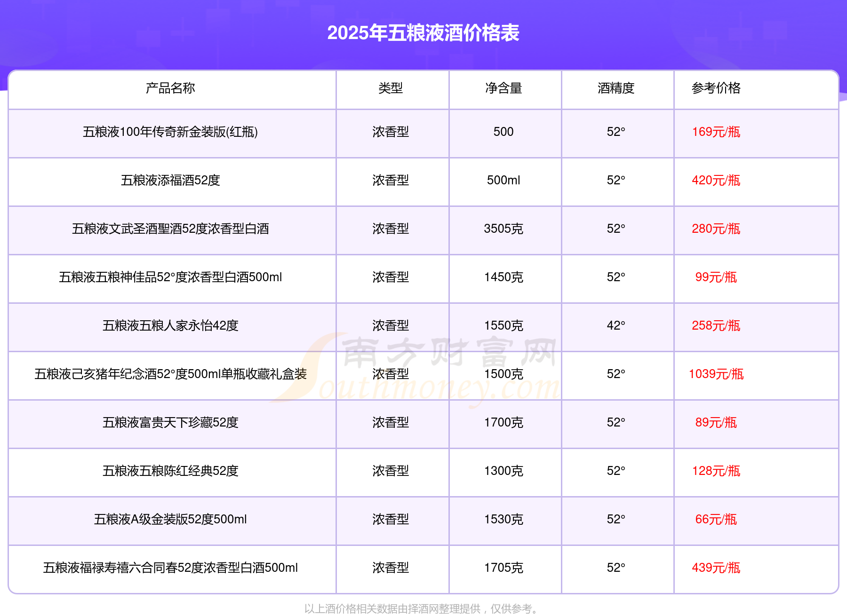
Task: Select 52° in the 文武圣酒 row
Action: 616,229
